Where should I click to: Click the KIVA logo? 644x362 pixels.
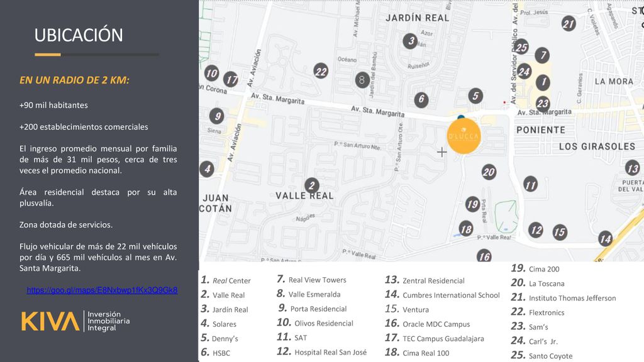75,321
